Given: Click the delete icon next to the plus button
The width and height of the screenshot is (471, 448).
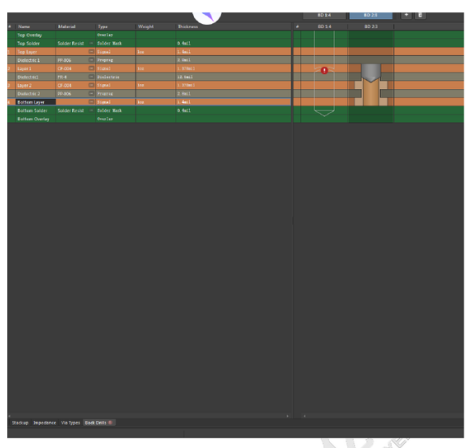Looking at the screenshot, I should point(420,15).
